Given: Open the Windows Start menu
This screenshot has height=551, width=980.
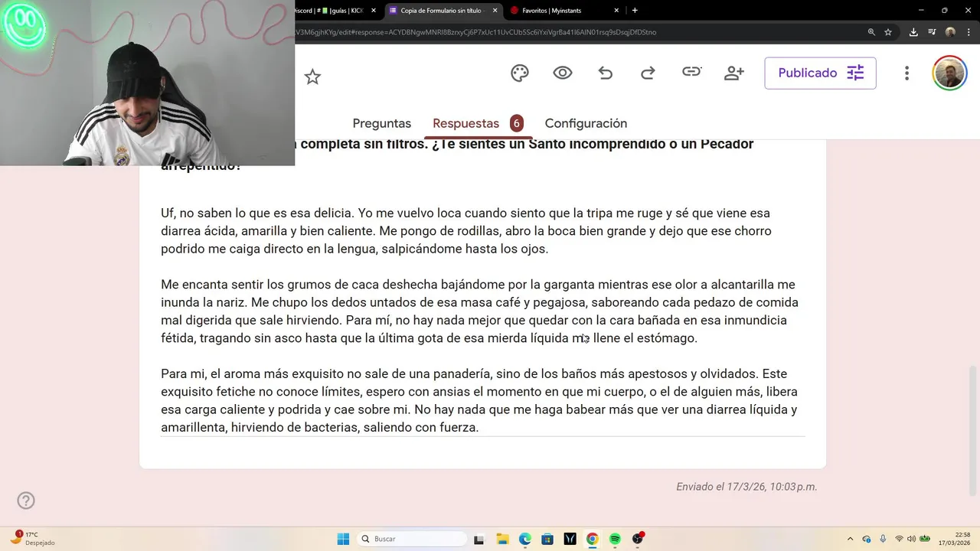Looking at the screenshot, I should click(343, 539).
